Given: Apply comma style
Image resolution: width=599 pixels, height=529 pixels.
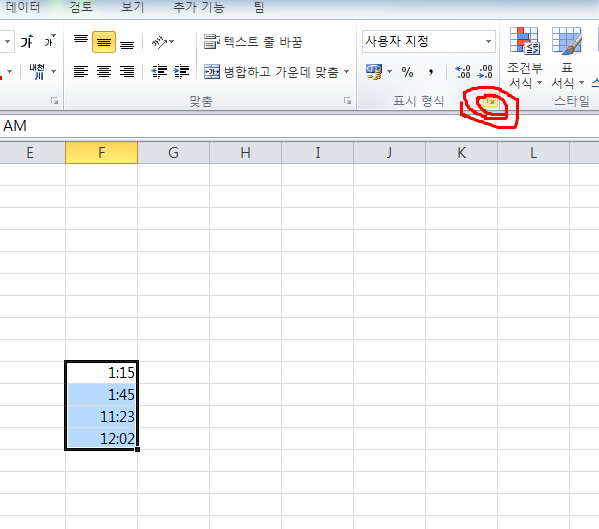Looking at the screenshot, I should coord(431,71).
